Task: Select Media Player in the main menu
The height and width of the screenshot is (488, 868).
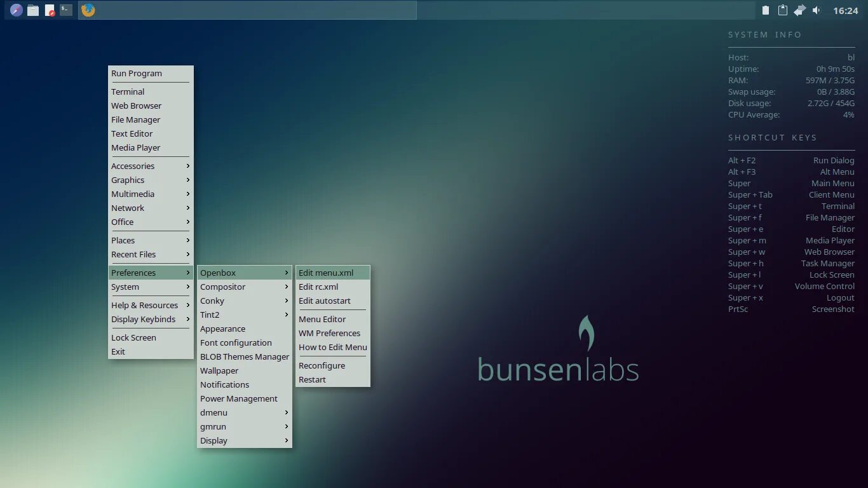Action: click(151, 147)
